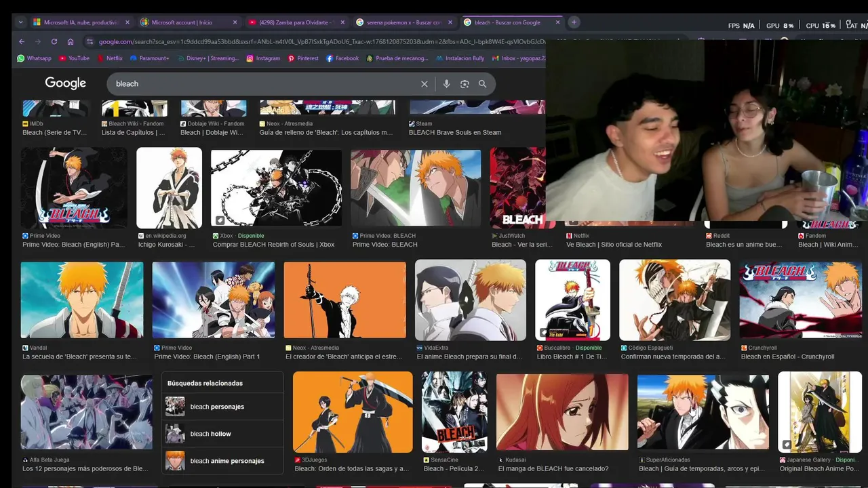868x488 pixels.
Task: Select related search bleach anime personajes
Action: pos(222,461)
